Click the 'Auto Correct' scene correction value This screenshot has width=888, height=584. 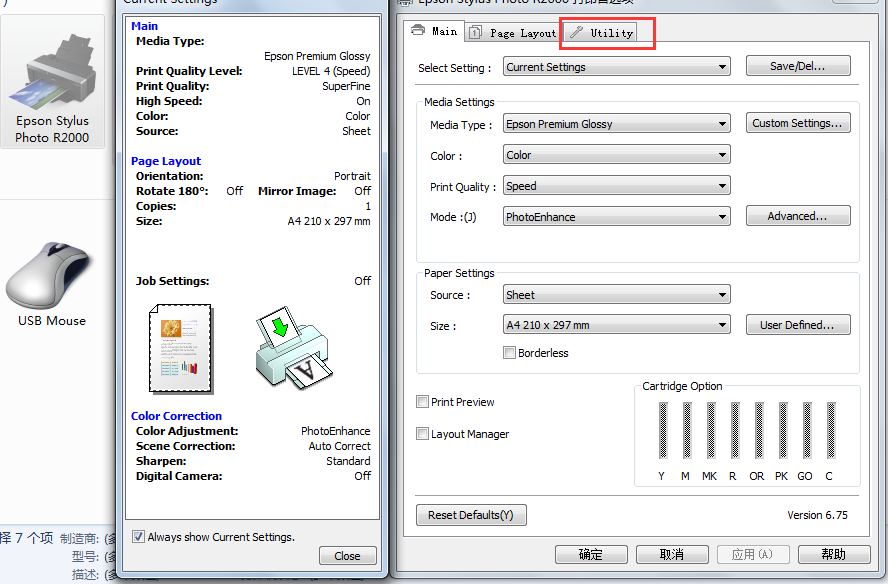339,446
